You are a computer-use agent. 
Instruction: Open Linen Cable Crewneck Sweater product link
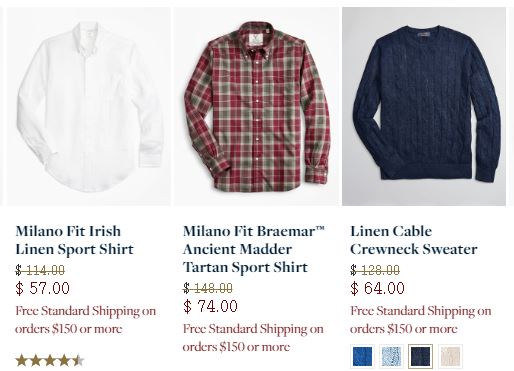point(414,240)
